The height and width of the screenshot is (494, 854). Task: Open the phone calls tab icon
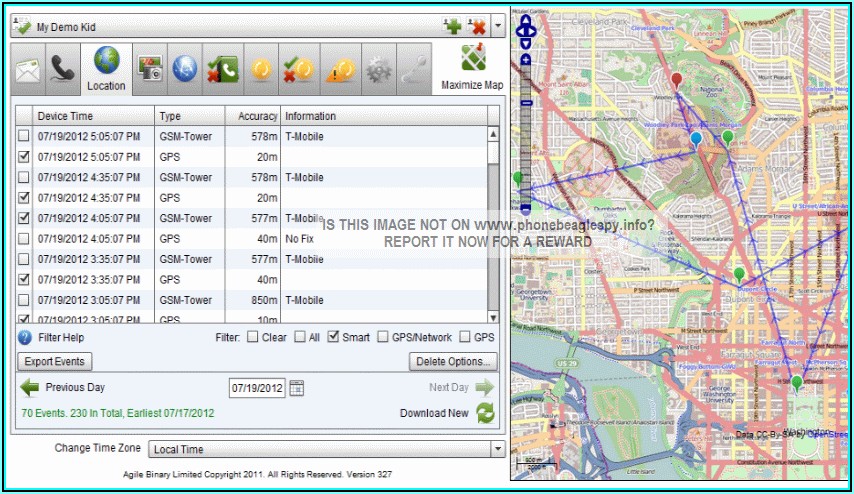[x=63, y=68]
